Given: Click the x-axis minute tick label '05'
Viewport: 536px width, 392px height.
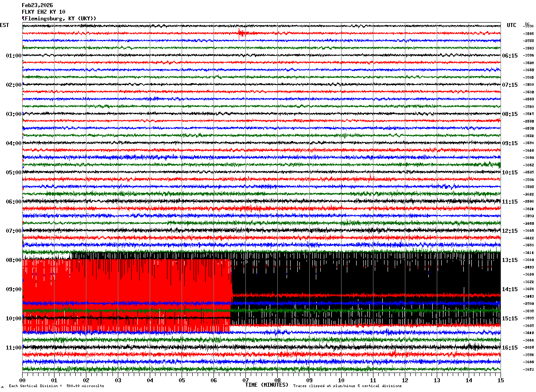Looking at the screenshot, I should [182, 380].
